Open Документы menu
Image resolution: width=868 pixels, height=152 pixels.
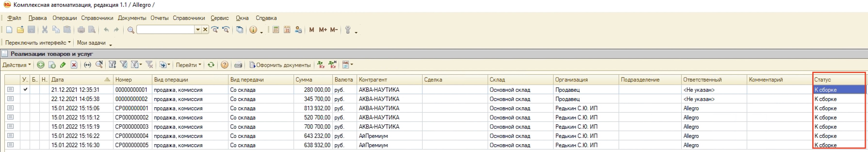pyautogui.click(x=132, y=18)
